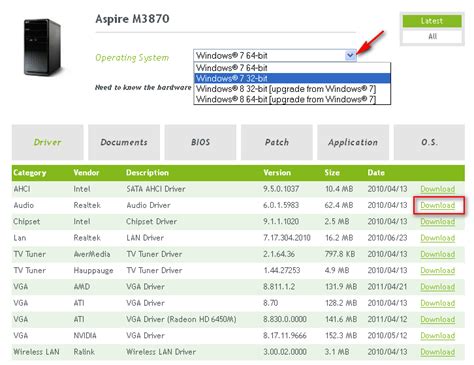Select the version 7.17.304.2010 cell
Image resolution: width=474 pixels, height=365 pixels.
(287, 238)
